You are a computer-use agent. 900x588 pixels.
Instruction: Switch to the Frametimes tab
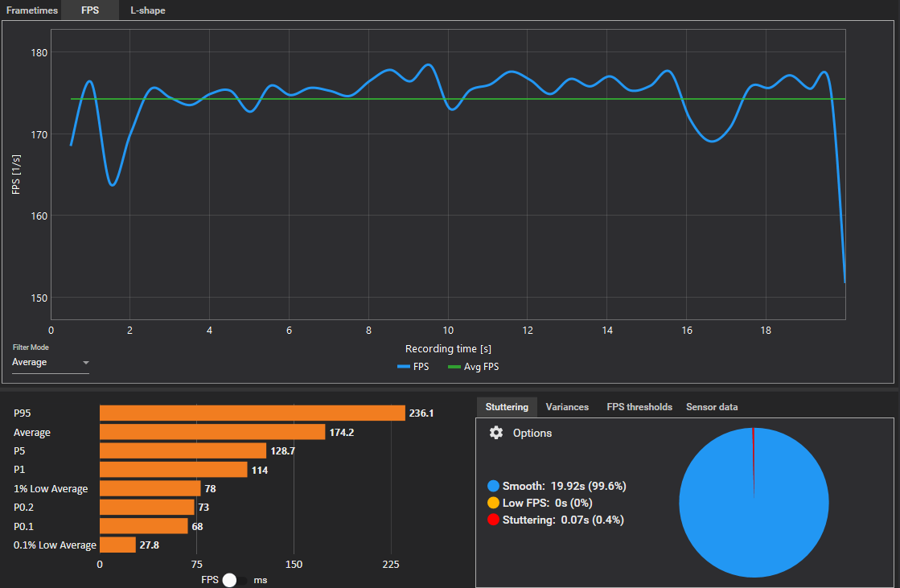point(32,10)
